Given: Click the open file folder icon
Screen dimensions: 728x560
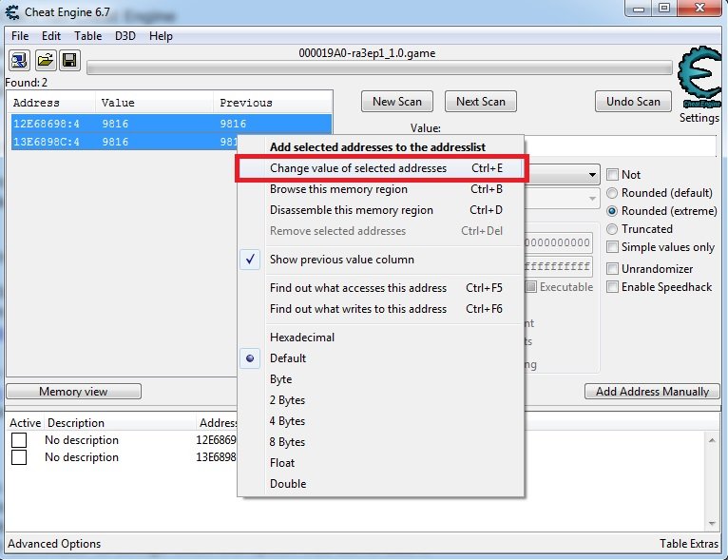Looking at the screenshot, I should click(45, 60).
